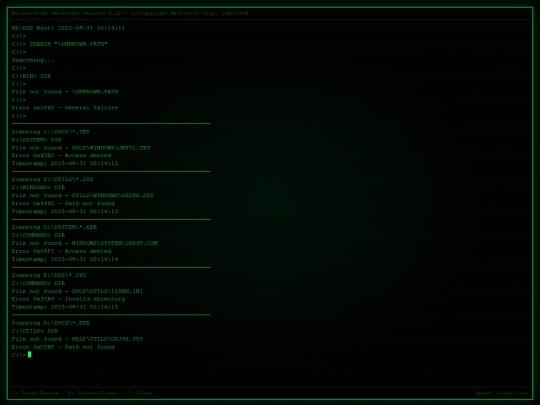Click the 'Invalid directory' error line
540x405 pixels.
(x=69, y=299)
